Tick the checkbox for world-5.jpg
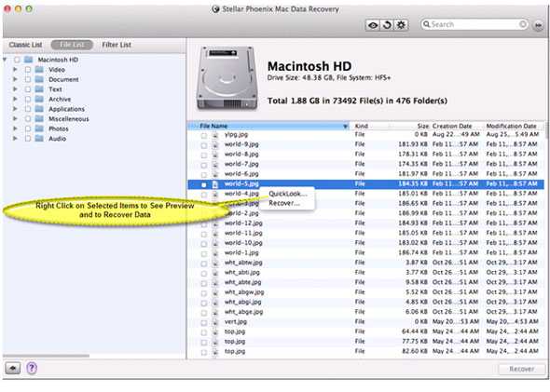550x392 pixels. pyautogui.click(x=204, y=184)
